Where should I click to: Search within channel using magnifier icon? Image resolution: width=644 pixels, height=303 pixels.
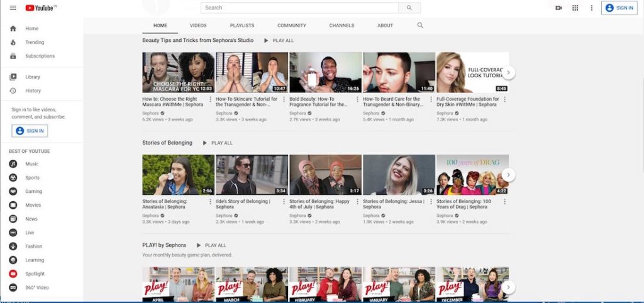[x=420, y=26]
